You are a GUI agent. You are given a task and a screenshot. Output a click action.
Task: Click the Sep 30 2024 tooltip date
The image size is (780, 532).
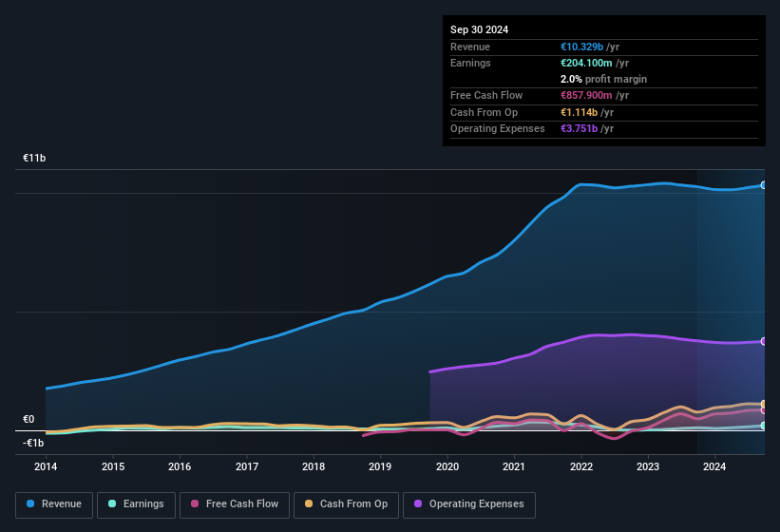pos(479,29)
